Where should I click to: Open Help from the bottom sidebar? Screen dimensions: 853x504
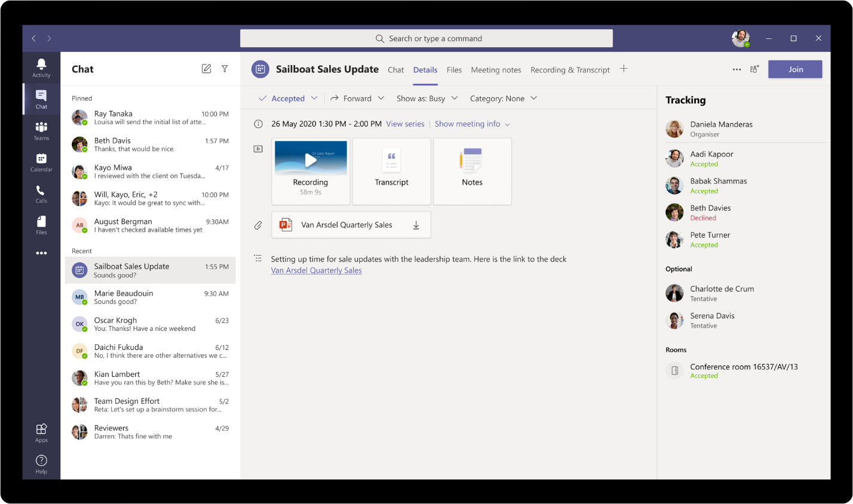[x=41, y=461]
